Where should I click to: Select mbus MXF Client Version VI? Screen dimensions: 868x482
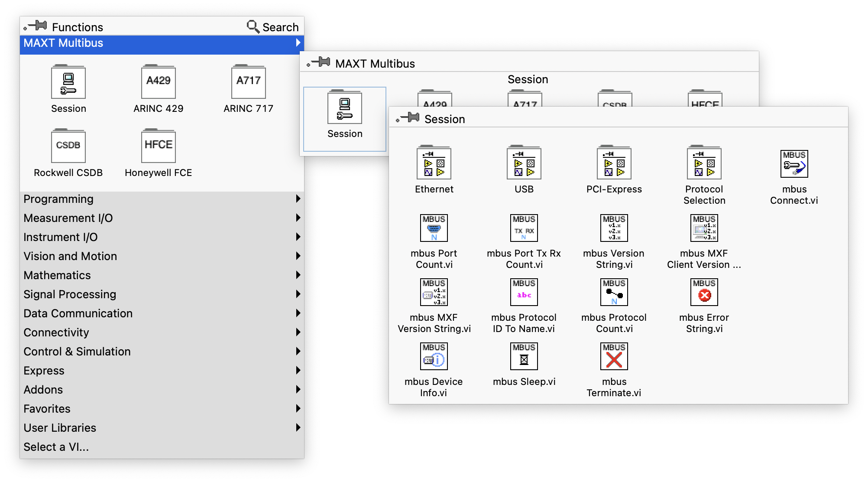pos(704,228)
